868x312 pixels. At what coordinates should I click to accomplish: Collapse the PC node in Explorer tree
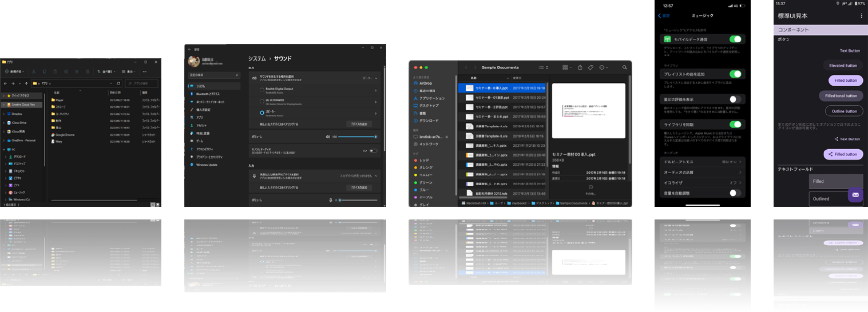click(3, 149)
